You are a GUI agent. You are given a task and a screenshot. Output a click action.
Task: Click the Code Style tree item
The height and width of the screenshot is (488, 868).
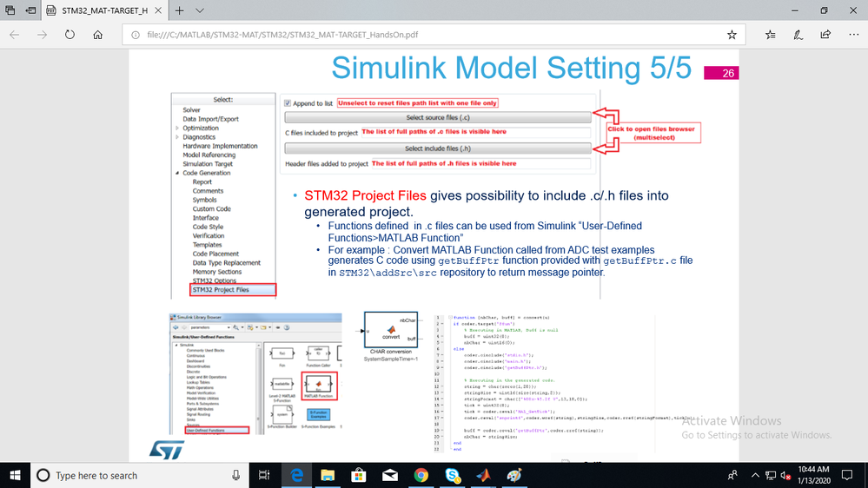(x=209, y=227)
